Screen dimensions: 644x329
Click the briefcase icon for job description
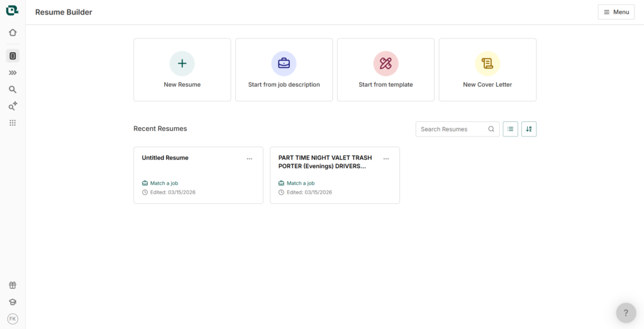(x=284, y=64)
